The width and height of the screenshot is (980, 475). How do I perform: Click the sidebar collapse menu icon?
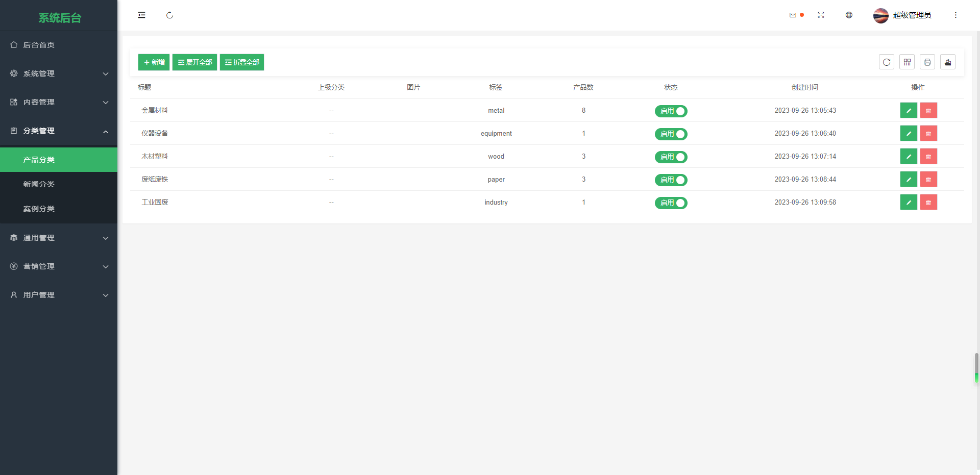[x=141, y=15]
